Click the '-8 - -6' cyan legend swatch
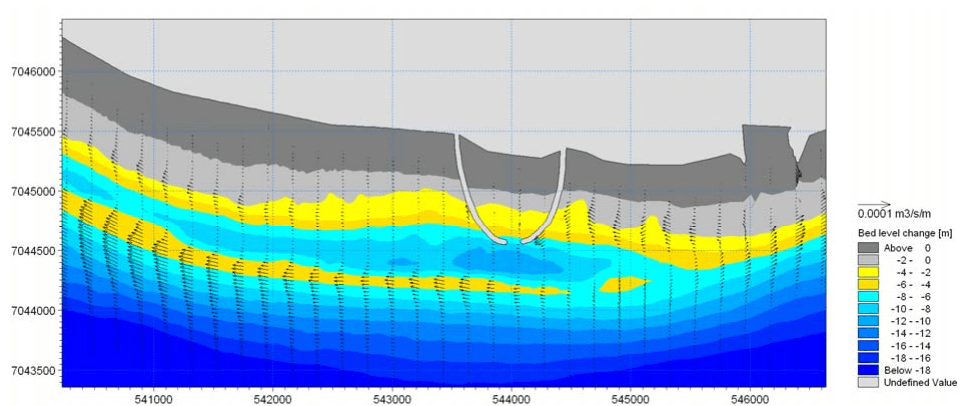 867,298
